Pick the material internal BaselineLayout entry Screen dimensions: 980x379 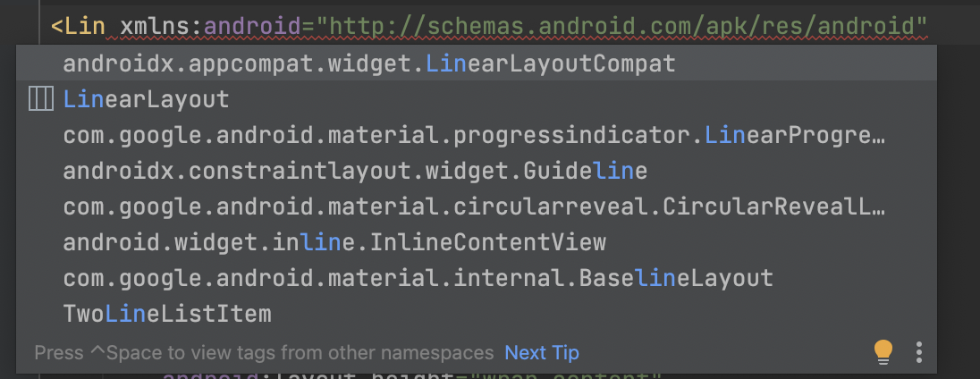click(x=477, y=277)
